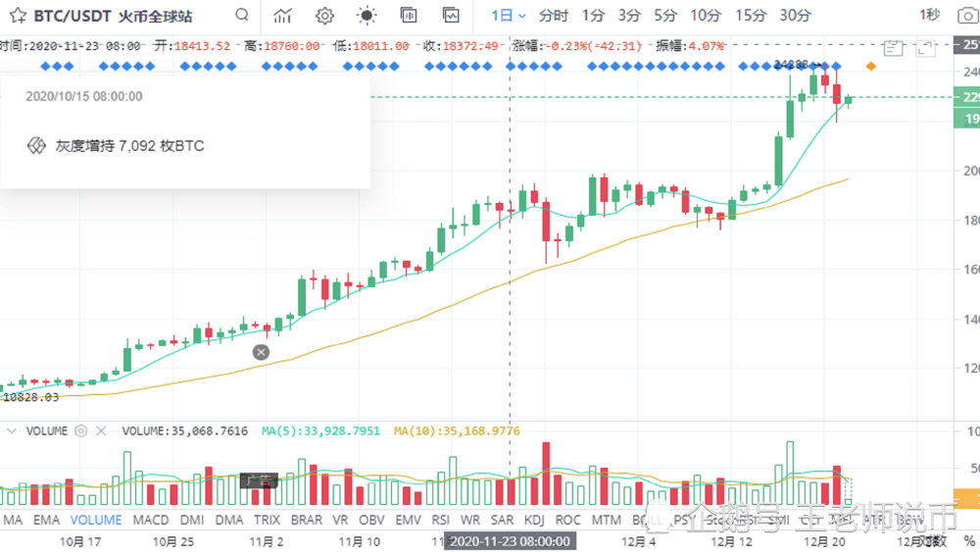Dismiss the ad with the gray X circle
980x552 pixels.
point(262,352)
